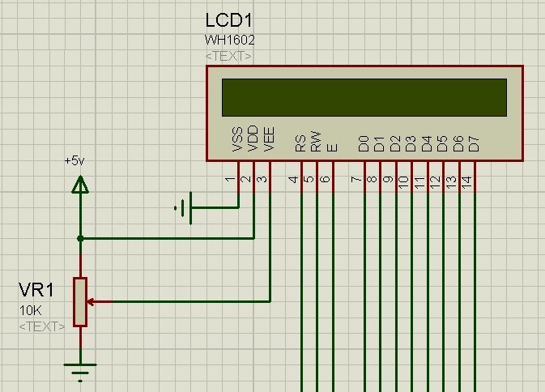Select the ground symbol wired to VSS
The image size is (545, 392).
click(x=183, y=208)
